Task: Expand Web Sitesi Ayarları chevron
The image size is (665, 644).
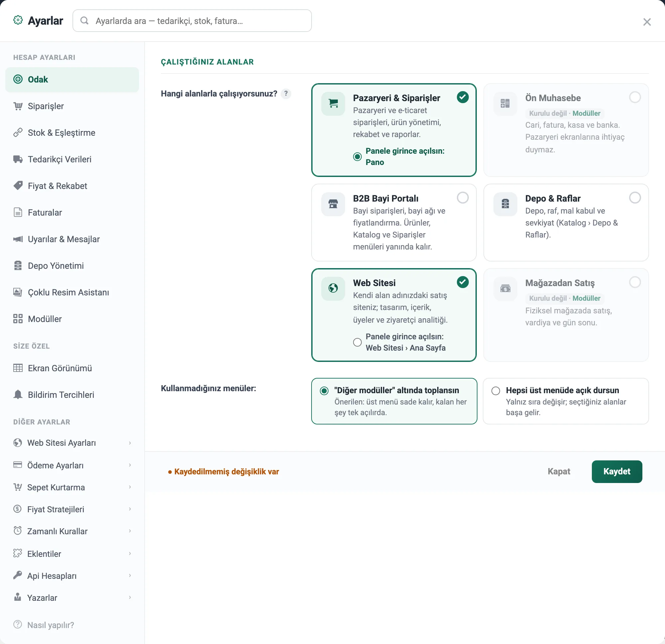Action: click(130, 443)
